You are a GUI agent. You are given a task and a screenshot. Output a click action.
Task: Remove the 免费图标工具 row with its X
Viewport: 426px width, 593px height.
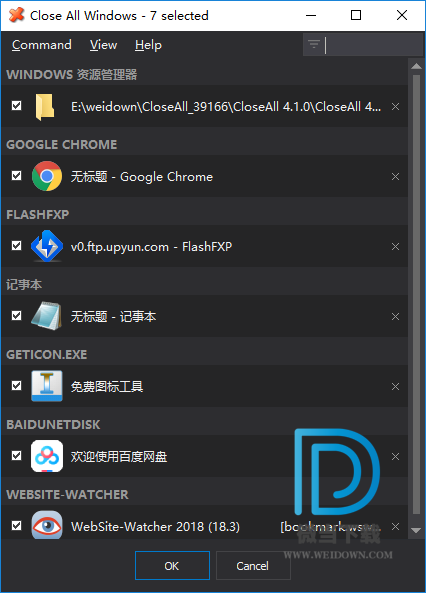[395, 387]
